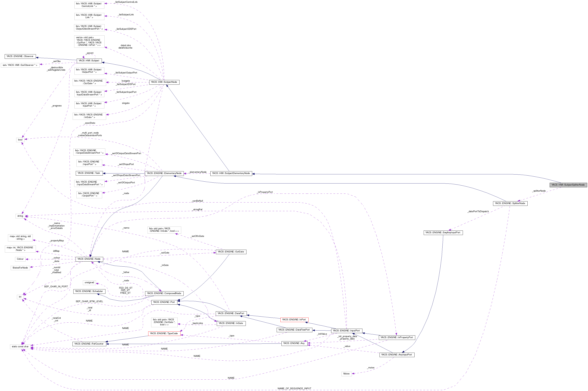Select the red YACS::ENGINE::TypeCode box
This screenshot has width=588, height=391.
(x=164, y=333)
